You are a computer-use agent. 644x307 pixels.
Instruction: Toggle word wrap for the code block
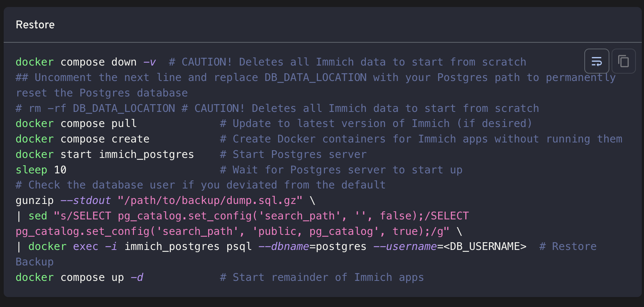[x=596, y=61]
